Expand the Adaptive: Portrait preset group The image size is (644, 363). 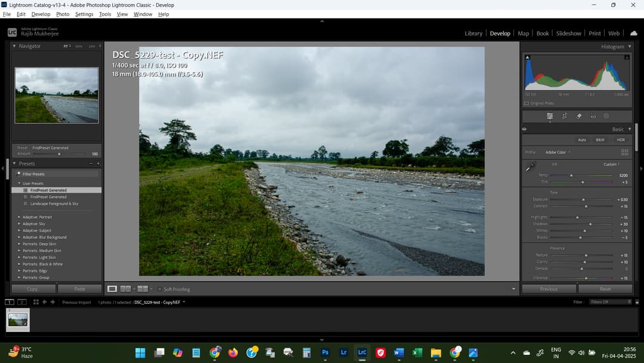(x=19, y=217)
